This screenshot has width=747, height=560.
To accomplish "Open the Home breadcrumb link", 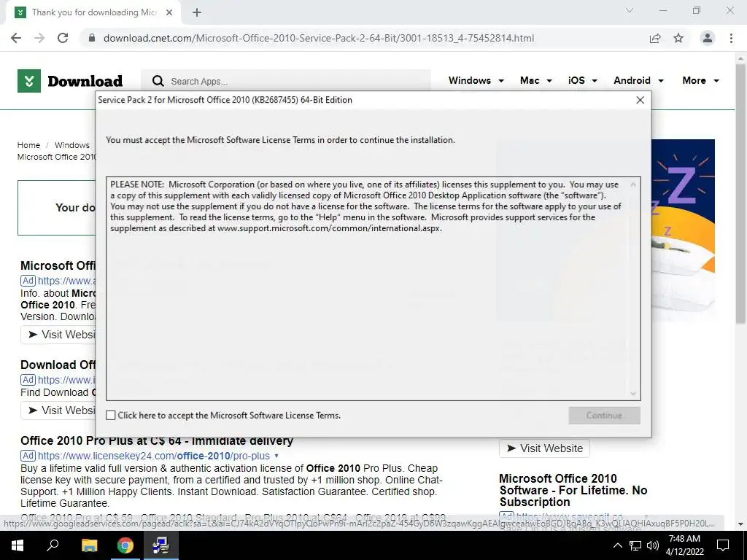I will (x=28, y=145).
